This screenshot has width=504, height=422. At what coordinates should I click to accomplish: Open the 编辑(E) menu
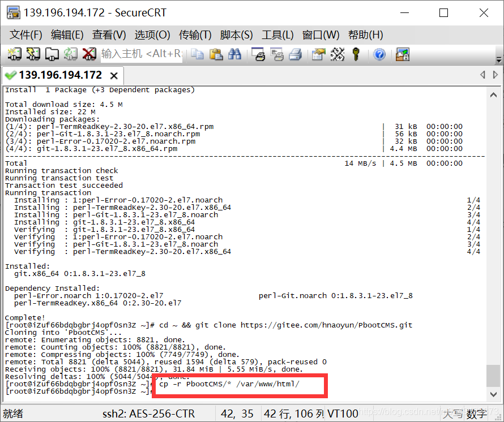click(x=67, y=35)
